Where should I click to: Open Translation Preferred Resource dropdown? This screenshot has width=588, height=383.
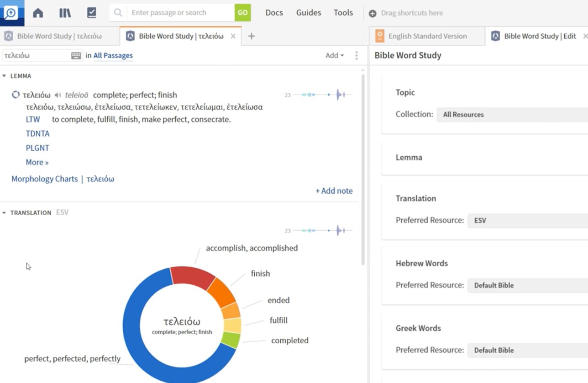528,220
